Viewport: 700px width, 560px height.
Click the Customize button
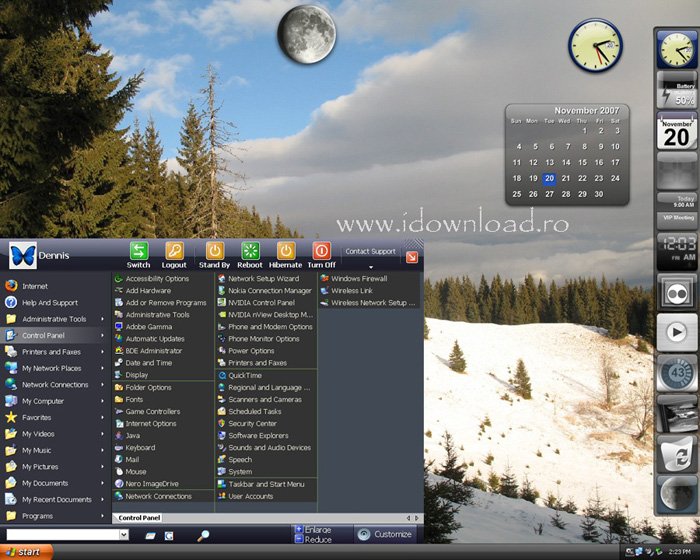coord(385,534)
